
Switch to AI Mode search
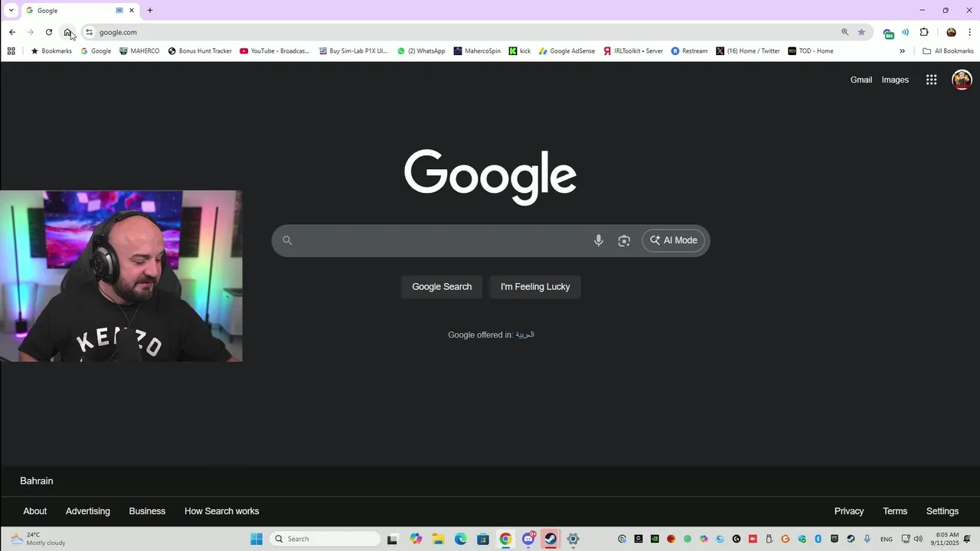[674, 240]
